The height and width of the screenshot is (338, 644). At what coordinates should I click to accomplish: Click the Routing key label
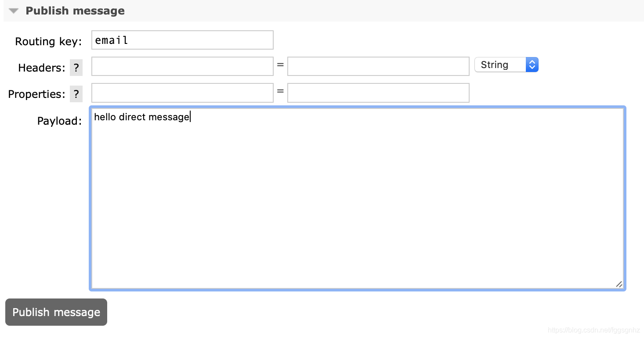pyautogui.click(x=49, y=41)
